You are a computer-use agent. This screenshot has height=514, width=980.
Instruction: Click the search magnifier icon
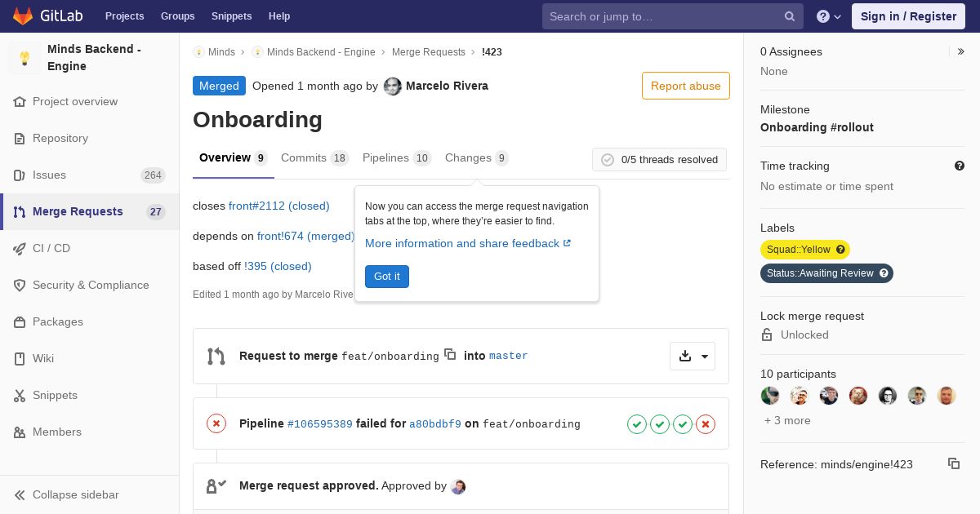click(x=790, y=16)
